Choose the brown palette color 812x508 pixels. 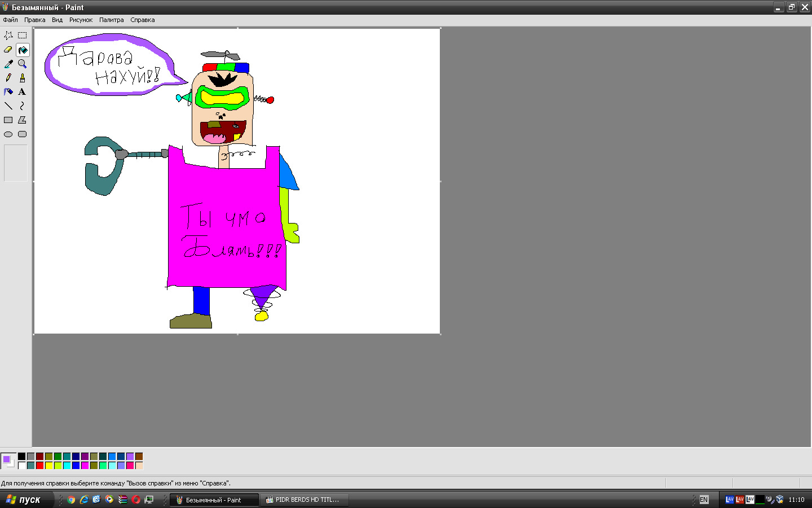(139, 457)
